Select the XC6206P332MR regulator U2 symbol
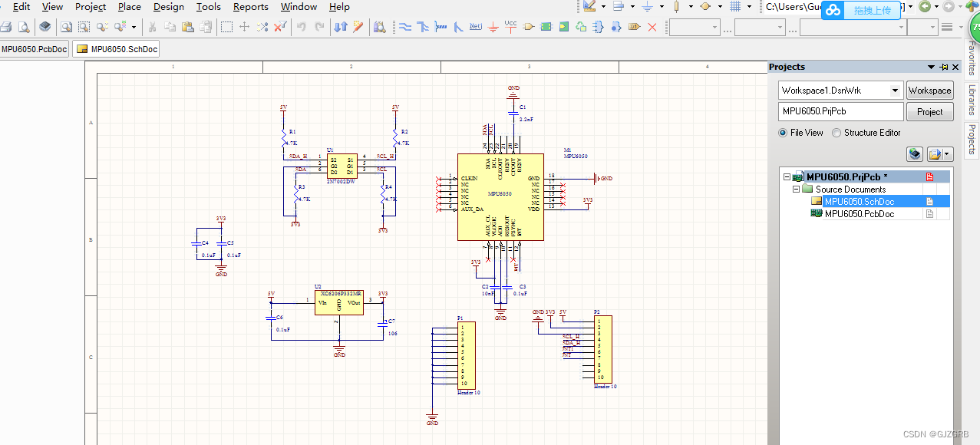980x445 pixels. 338,304
